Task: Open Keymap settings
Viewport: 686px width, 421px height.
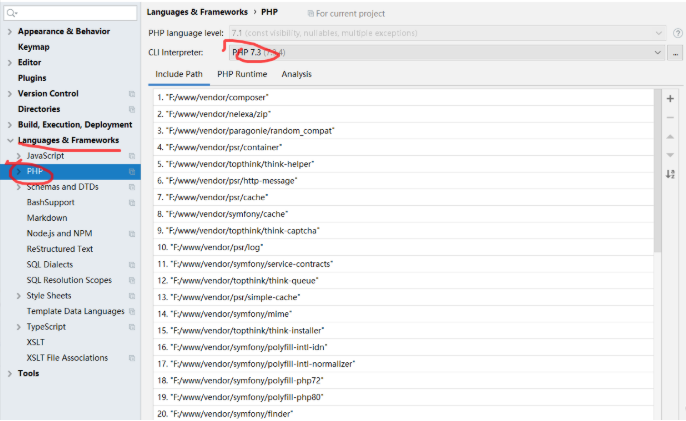Action: (34, 47)
